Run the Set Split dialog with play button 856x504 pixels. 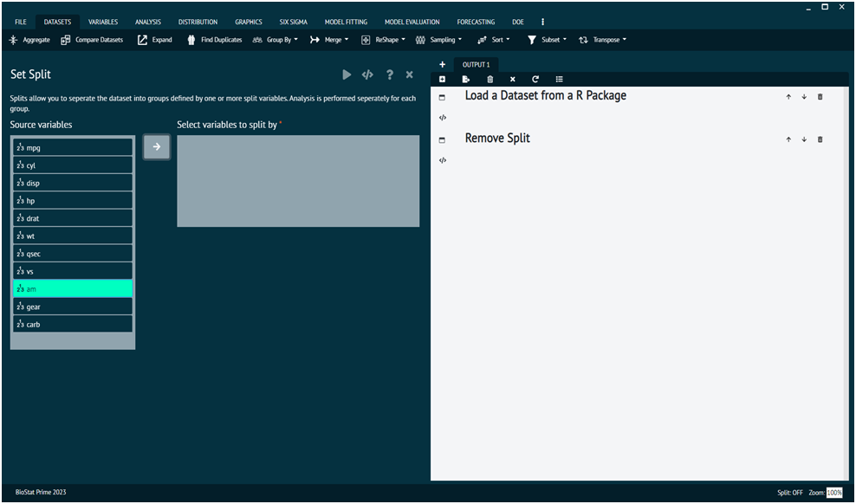347,75
